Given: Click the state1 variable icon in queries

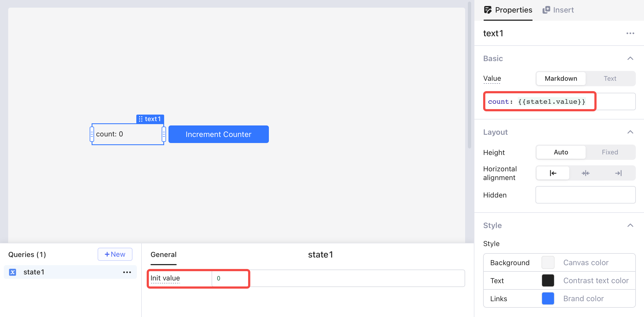Looking at the screenshot, I should coord(13,272).
